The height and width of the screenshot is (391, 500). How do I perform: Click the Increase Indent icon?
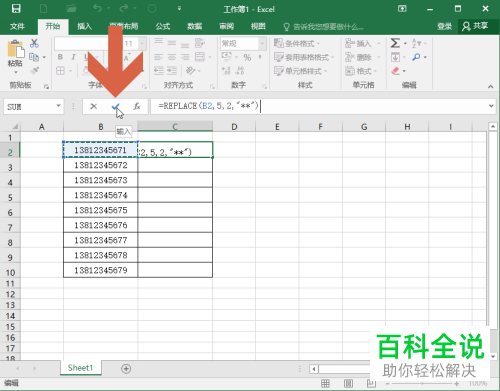tap(172, 71)
